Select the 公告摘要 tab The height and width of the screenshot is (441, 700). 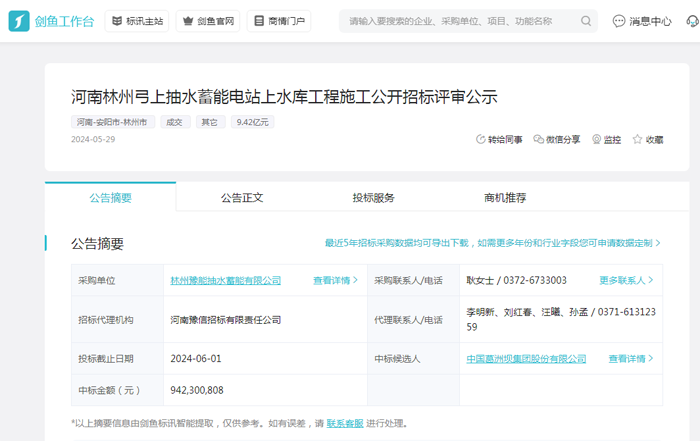110,198
